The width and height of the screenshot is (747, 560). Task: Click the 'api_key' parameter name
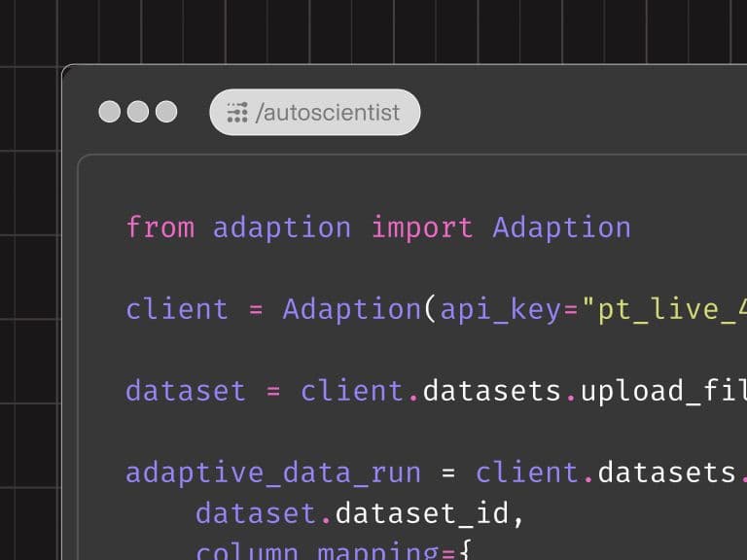click(500, 309)
